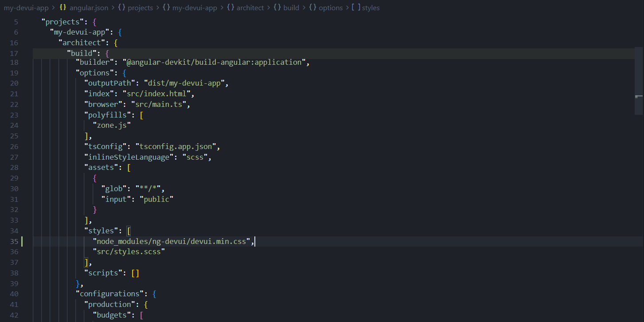Click line number 35 in the gutter
The height and width of the screenshot is (322, 644).
point(14,242)
